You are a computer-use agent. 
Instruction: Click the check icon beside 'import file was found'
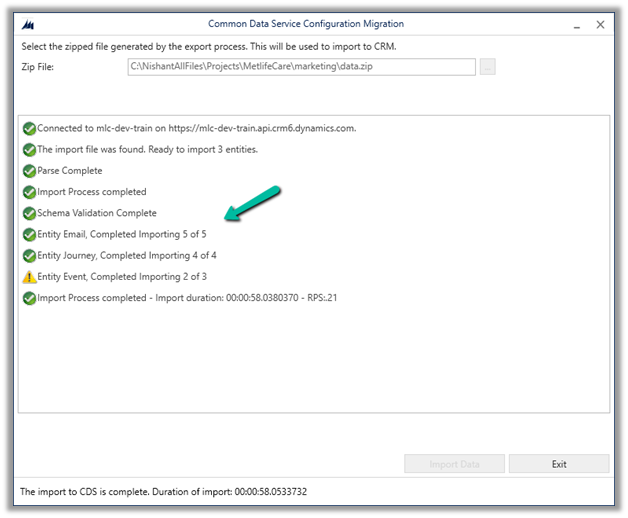(x=29, y=150)
